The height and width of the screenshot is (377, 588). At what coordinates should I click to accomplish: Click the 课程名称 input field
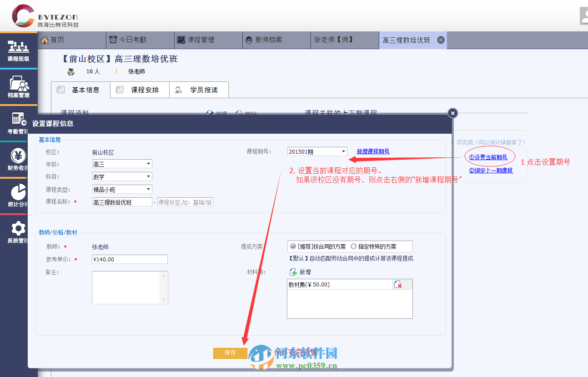122,202
